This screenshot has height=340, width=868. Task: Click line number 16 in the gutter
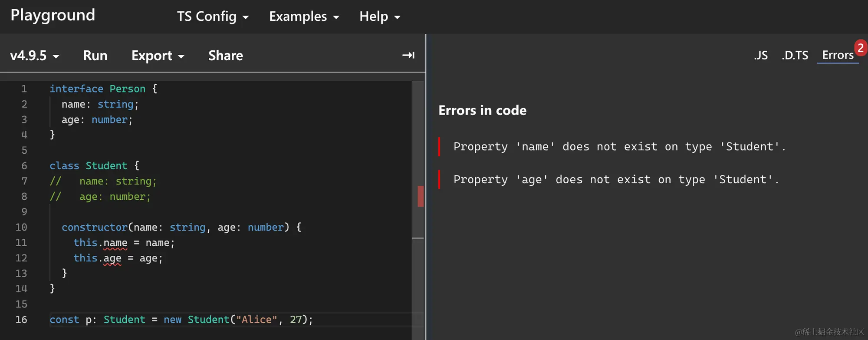[x=21, y=320]
